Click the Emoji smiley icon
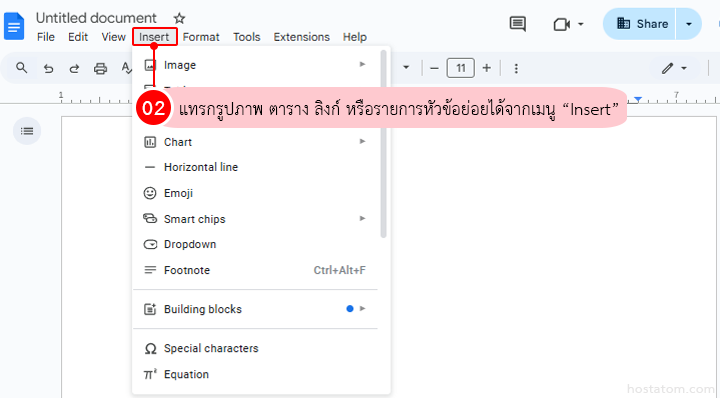The height and width of the screenshot is (398, 720). [x=150, y=193]
